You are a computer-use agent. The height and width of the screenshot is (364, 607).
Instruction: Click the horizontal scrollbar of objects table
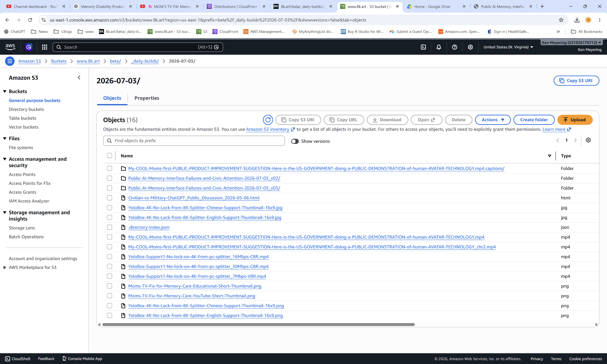258,325
